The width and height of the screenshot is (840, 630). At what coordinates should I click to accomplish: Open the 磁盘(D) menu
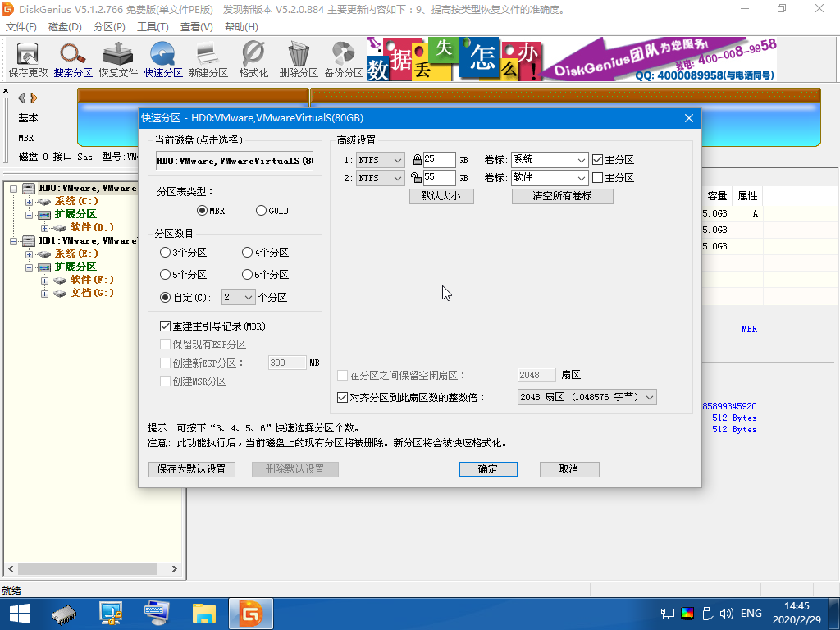pos(65,27)
